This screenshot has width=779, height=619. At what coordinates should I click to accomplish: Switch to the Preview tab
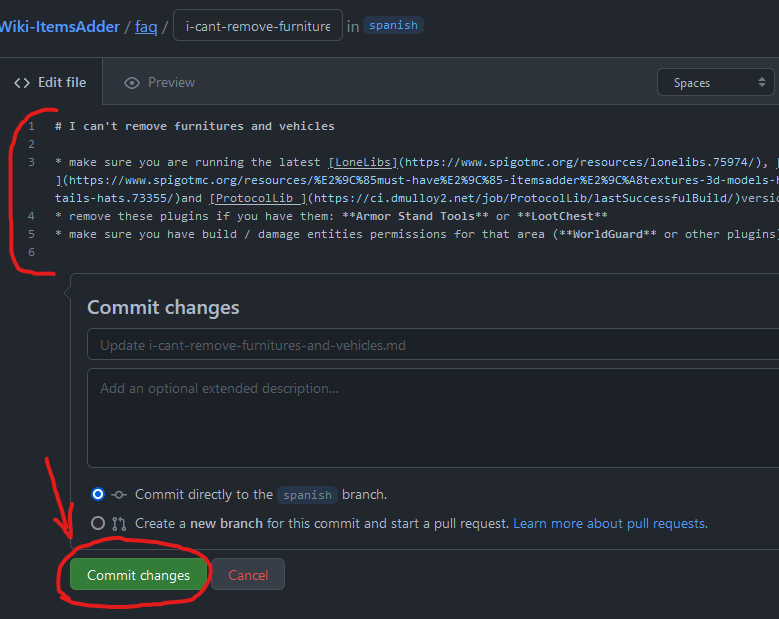click(x=159, y=83)
